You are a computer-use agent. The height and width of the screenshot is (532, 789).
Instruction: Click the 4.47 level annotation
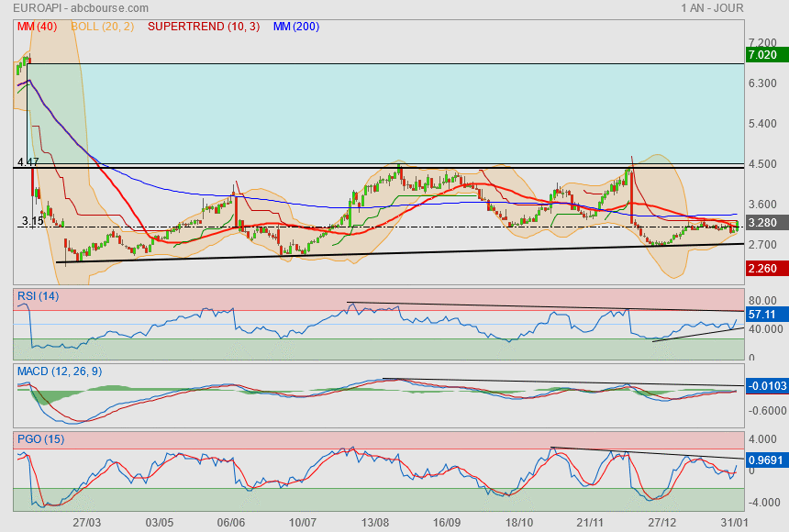pyautogui.click(x=28, y=162)
